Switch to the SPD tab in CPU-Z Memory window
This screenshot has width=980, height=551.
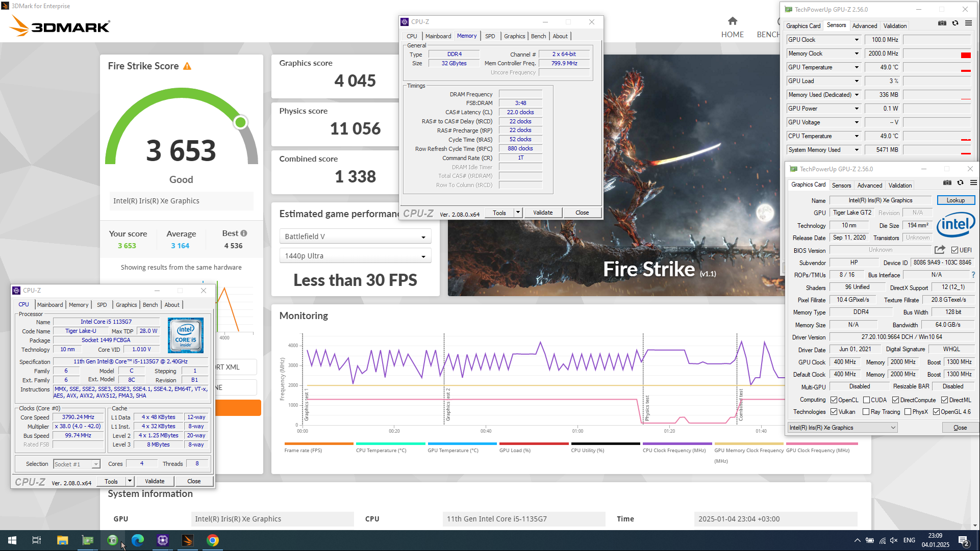(x=490, y=36)
